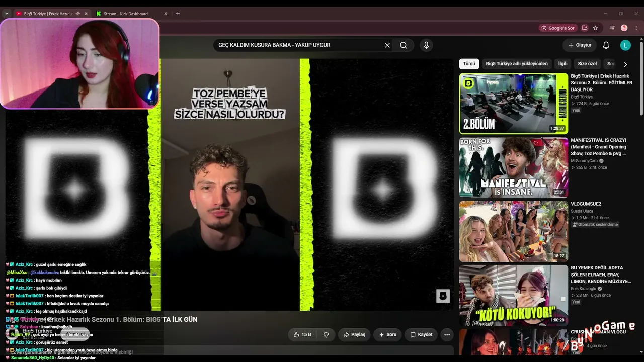644x362 pixels.
Task: Start voice search with the microphone
Action: click(x=426, y=45)
